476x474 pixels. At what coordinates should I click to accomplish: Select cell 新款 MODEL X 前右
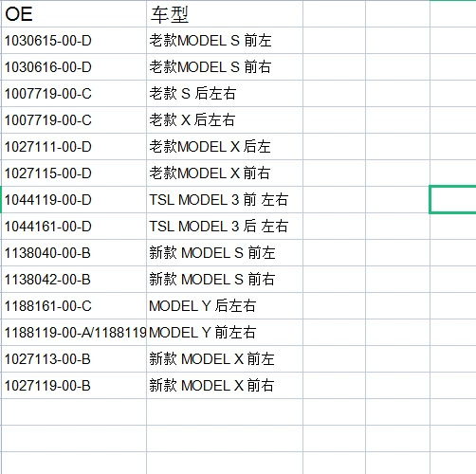point(225,386)
